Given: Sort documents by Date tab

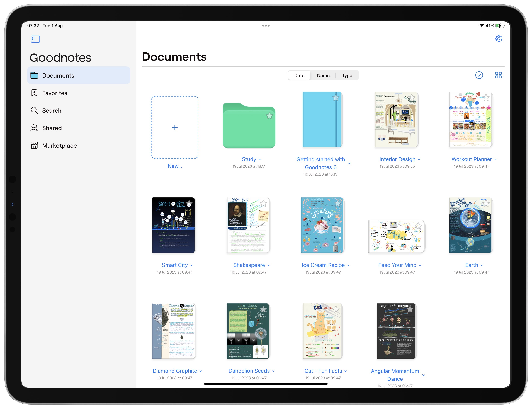Looking at the screenshot, I should [x=299, y=76].
